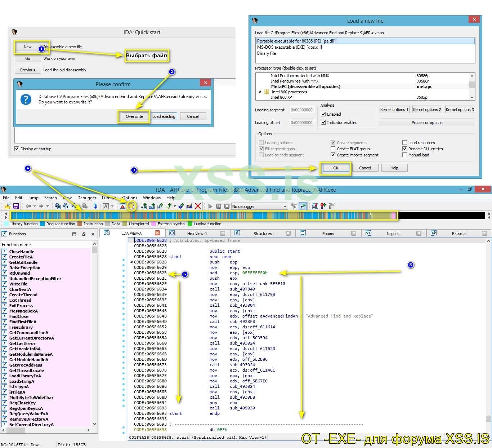The image size is (492, 448).
Task: Select Portable executable for 80386 (PE) entry
Action: pyautogui.click(x=365, y=41)
